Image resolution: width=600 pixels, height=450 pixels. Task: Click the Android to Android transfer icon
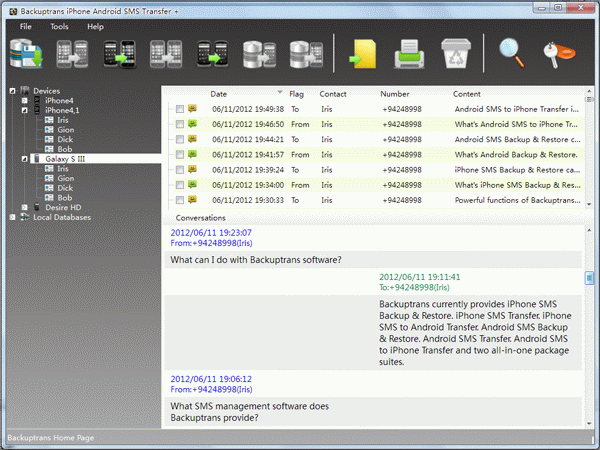[x=212, y=54]
